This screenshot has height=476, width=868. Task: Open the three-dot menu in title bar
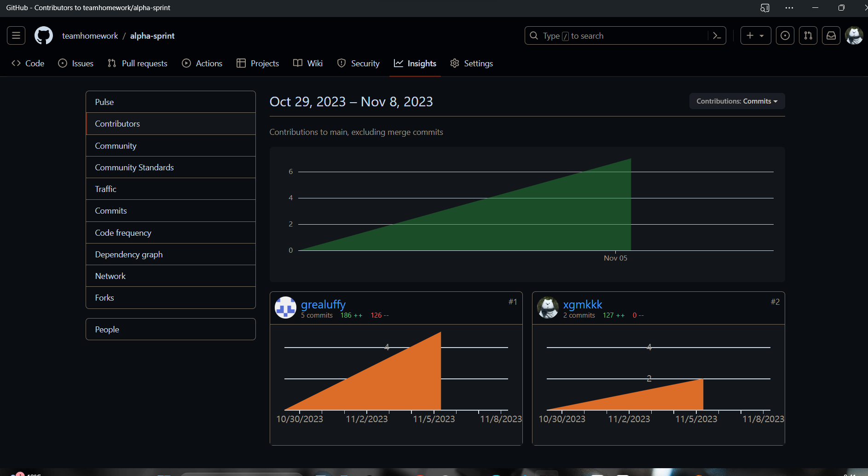click(x=789, y=8)
